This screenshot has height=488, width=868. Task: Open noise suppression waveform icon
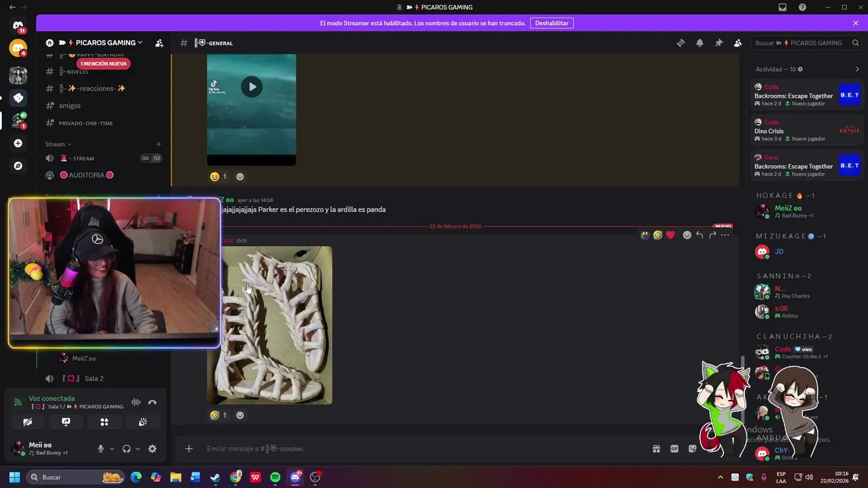136,402
